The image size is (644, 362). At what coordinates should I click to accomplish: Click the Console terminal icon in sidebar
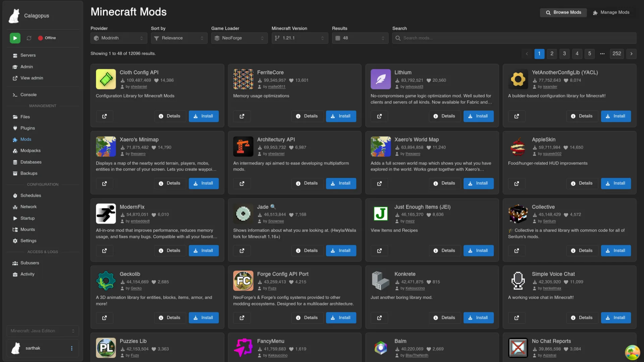tap(15, 95)
